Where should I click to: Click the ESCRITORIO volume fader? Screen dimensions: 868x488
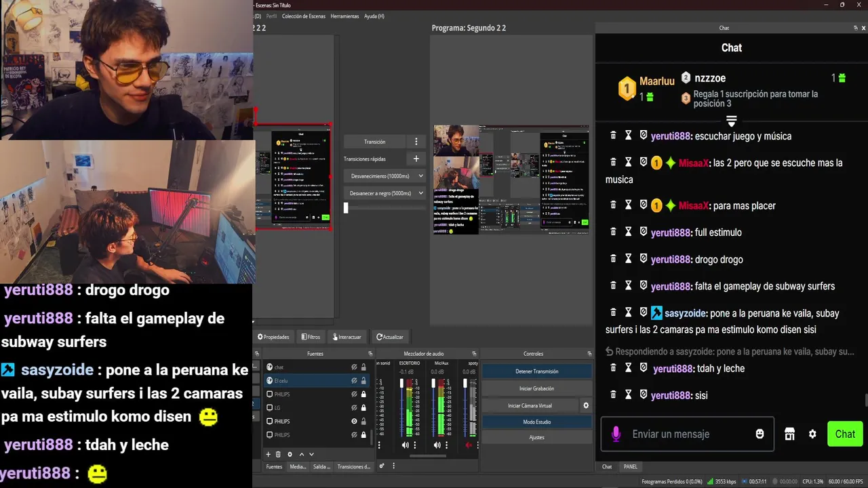401,383
